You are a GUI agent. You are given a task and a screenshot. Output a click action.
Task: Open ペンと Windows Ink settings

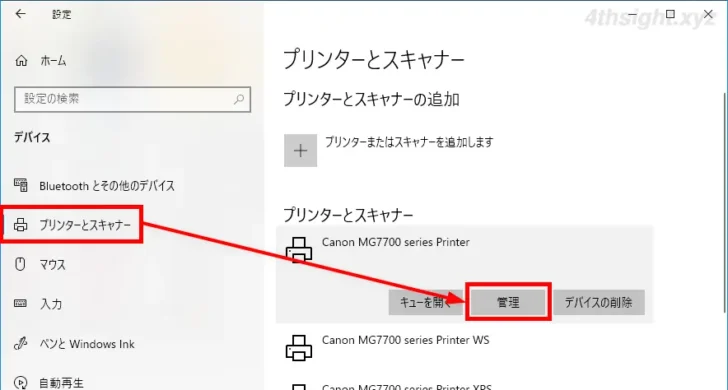click(x=87, y=344)
